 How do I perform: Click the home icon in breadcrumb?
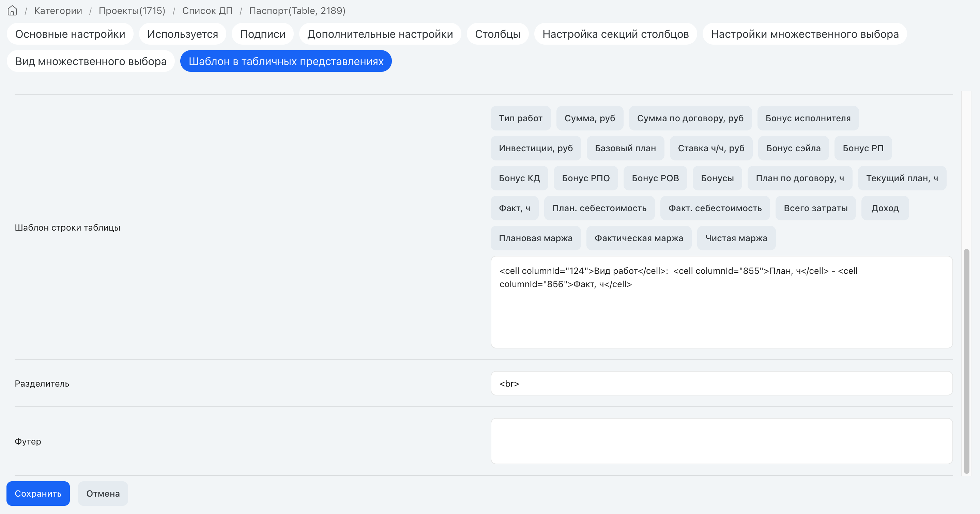click(12, 11)
